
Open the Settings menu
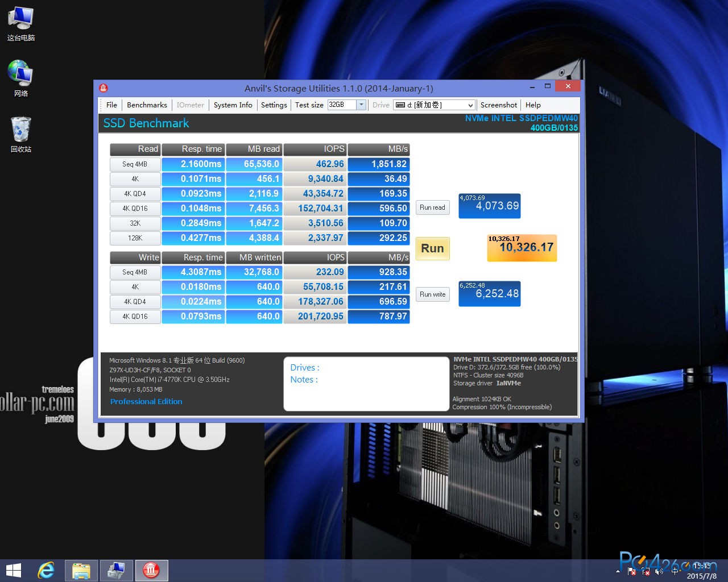[x=274, y=105]
